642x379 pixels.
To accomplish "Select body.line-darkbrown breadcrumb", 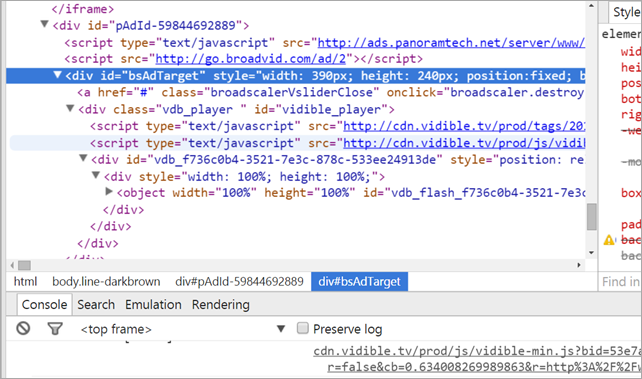I will click(106, 282).
